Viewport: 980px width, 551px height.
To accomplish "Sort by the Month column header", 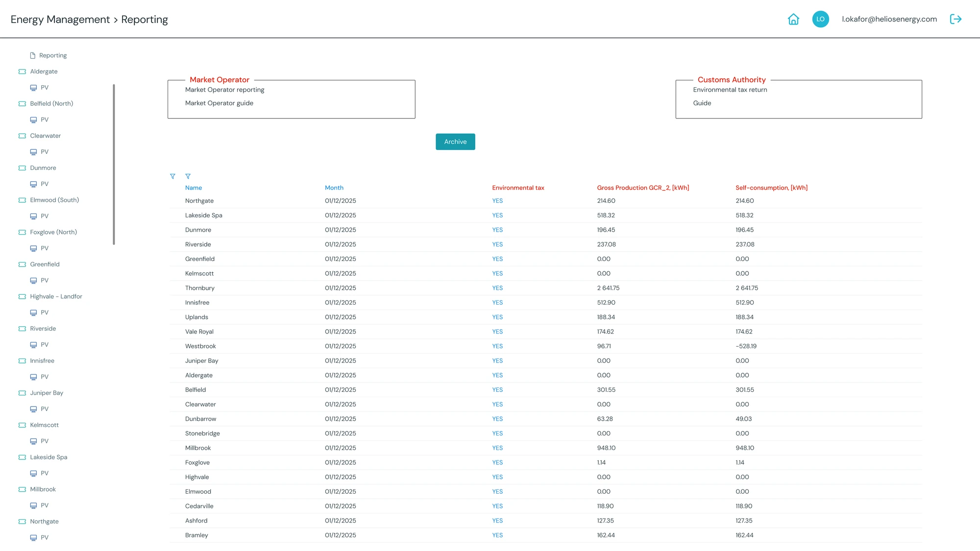I will pos(334,188).
